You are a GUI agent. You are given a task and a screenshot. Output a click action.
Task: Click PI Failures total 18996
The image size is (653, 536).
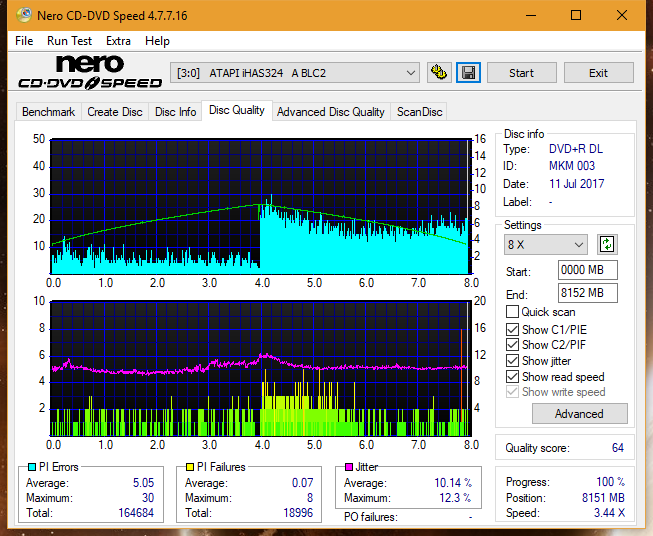tap(298, 513)
